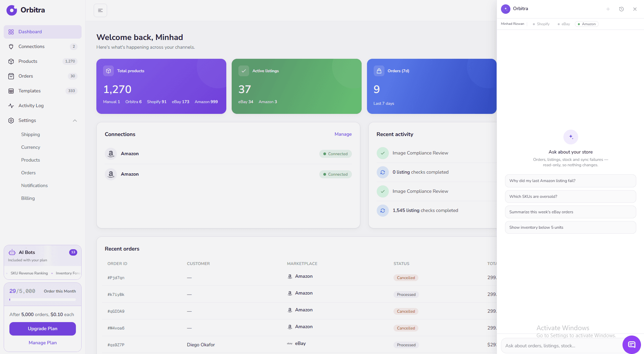Click second Amazon Connected status badge

click(x=335, y=174)
